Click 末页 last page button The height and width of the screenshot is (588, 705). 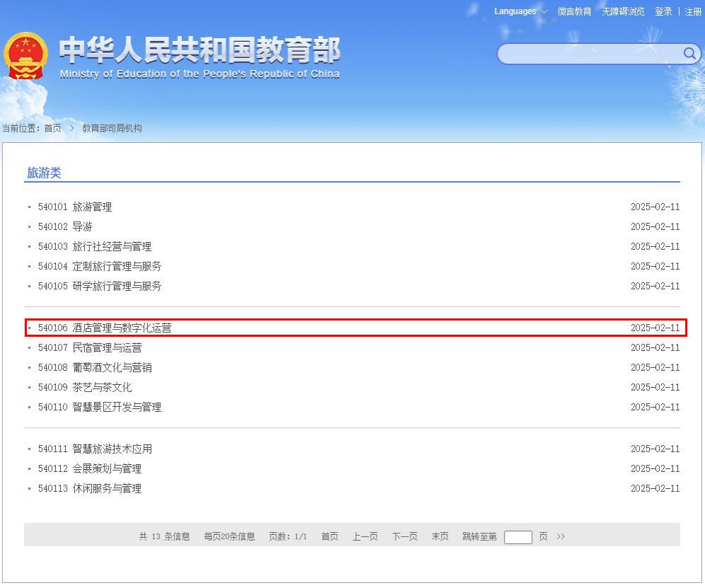[440, 536]
